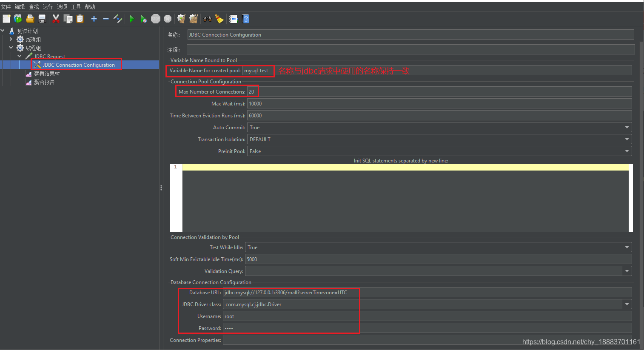Click the Max Number of Connections field
644x350 pixels.
(439, 91)
